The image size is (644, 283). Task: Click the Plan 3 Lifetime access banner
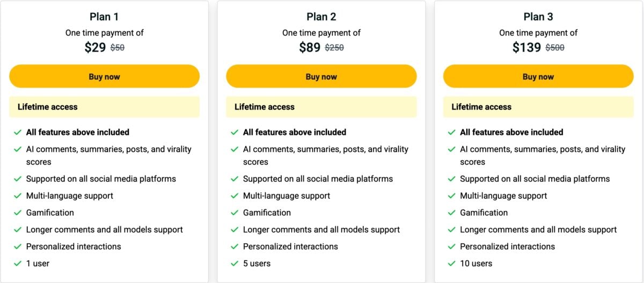click(538, 107)
